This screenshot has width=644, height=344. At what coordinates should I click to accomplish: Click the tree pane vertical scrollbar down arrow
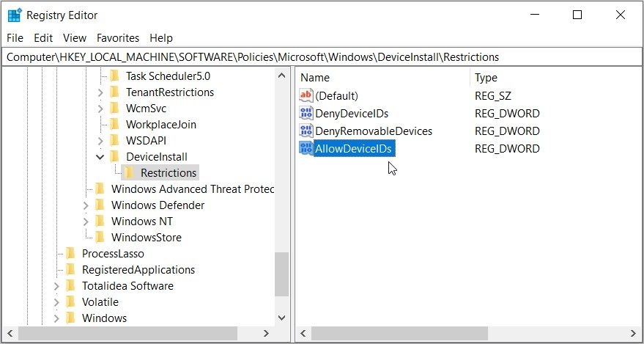[282, 317]
